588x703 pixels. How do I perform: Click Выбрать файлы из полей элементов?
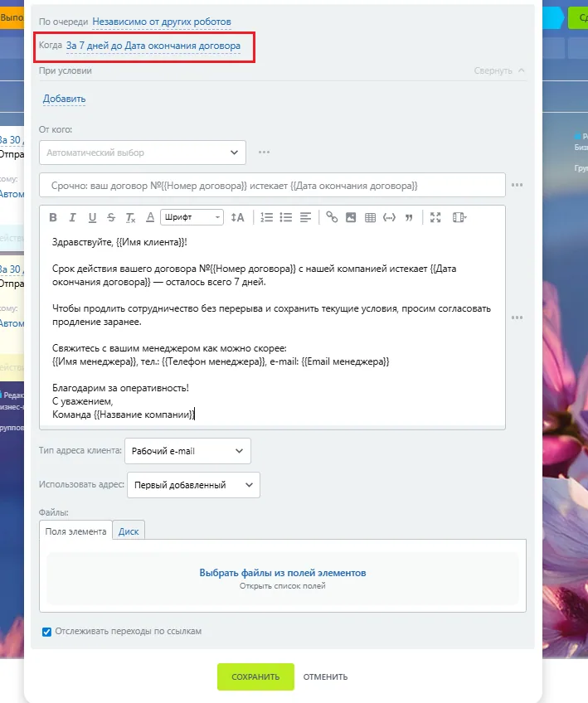click(283, 573)
